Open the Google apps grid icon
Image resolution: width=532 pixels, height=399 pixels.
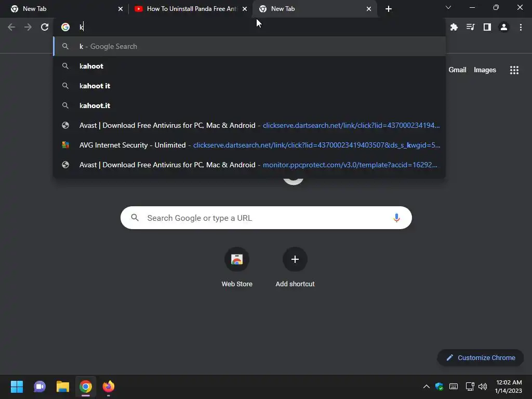click(514, 70)
